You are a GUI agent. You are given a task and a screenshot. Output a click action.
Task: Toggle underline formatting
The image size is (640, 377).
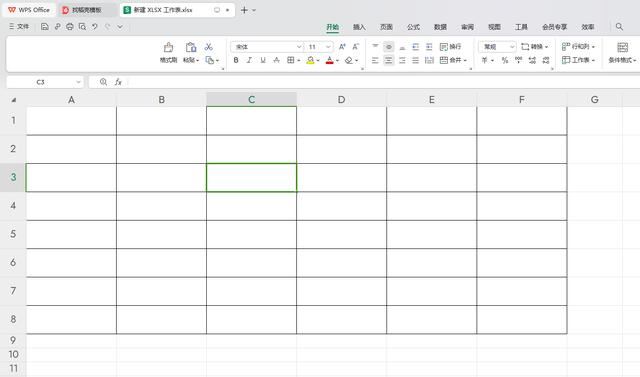[x=263, y=60]
